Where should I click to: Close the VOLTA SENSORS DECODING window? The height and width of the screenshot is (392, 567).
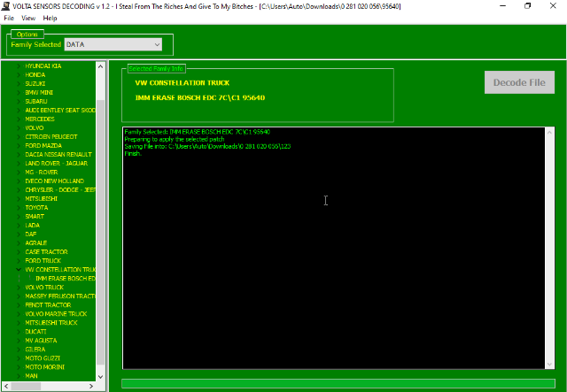(x=553, y=6)
